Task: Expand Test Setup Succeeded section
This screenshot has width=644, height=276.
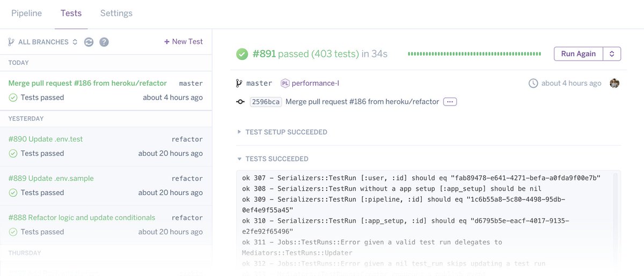Action: pos(282,132)
